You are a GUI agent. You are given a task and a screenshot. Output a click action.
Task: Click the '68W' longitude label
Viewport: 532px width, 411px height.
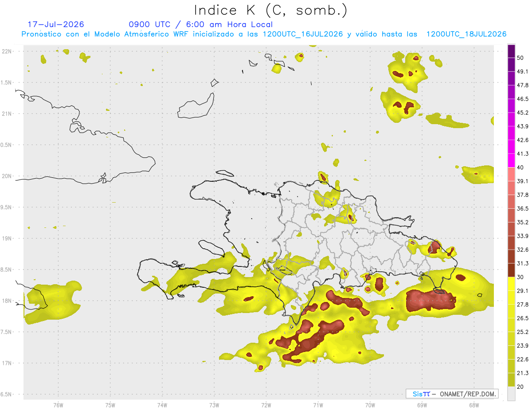pyautogui.click(x=474, y=405)
